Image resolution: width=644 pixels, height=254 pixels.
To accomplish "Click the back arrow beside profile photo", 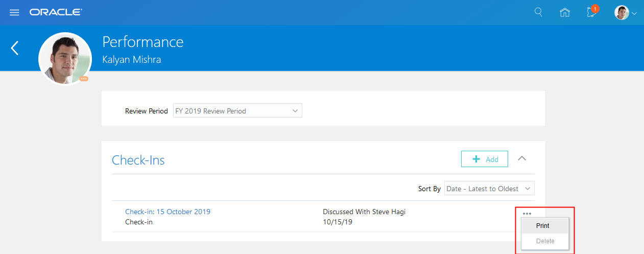I will tap(15, 48).
